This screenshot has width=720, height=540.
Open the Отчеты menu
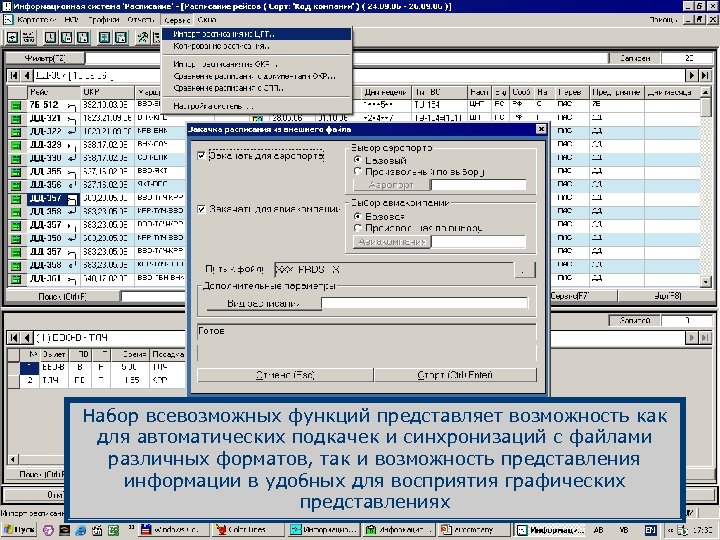click(x=141, y=20)
